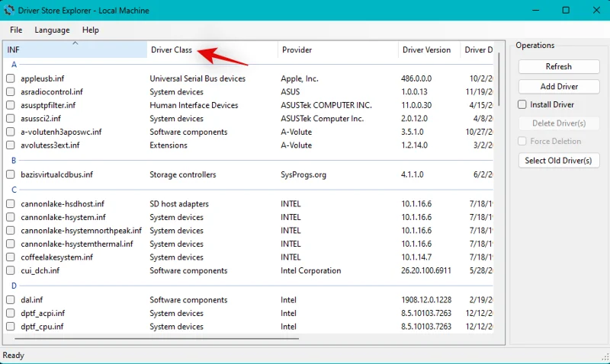The image size is (610, 364).
Task: Select the appleusb.inf file name
Action: click(x=43, y=78)
